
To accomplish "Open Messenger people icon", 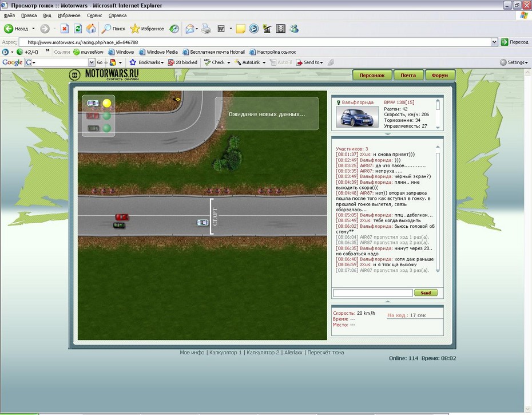I will (294, 29).
